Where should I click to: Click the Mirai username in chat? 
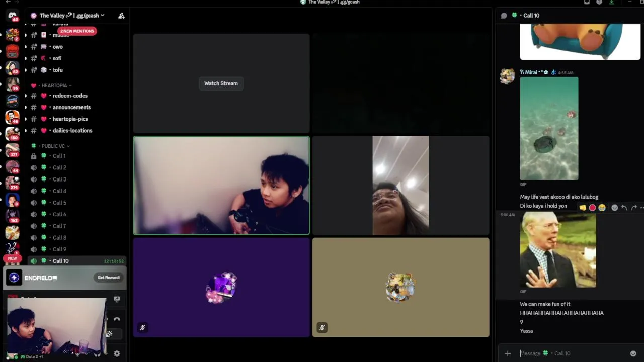[534, 72]
